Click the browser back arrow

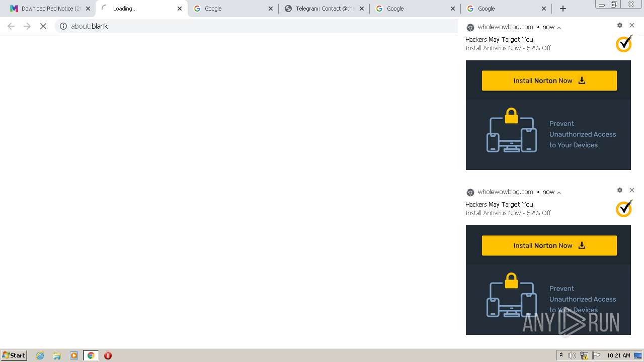11,26
